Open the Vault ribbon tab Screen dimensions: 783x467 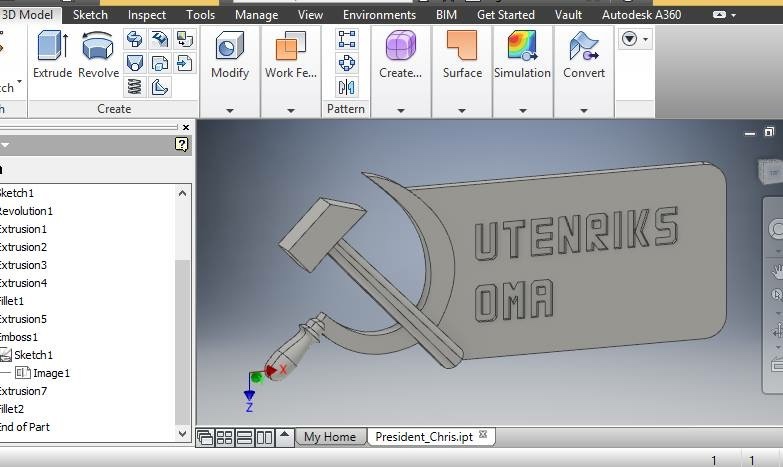(568, 15)
